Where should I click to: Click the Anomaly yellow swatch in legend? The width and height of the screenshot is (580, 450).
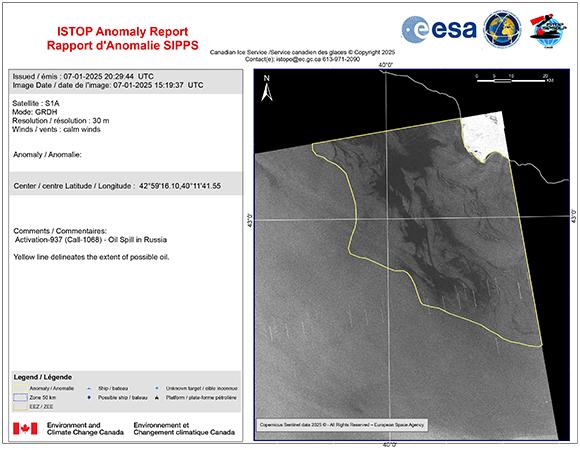pos(20,388)
